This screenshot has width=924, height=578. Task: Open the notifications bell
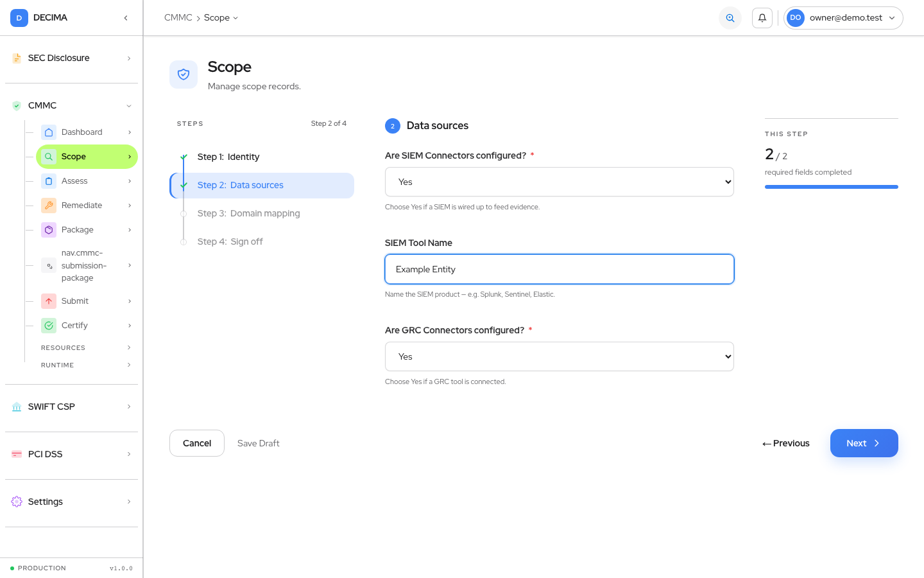(x=762, y=18)
